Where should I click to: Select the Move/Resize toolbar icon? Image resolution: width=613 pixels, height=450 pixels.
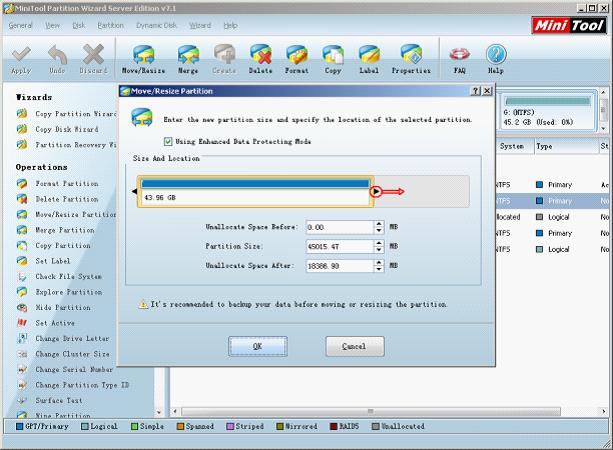tap(143, 60)
